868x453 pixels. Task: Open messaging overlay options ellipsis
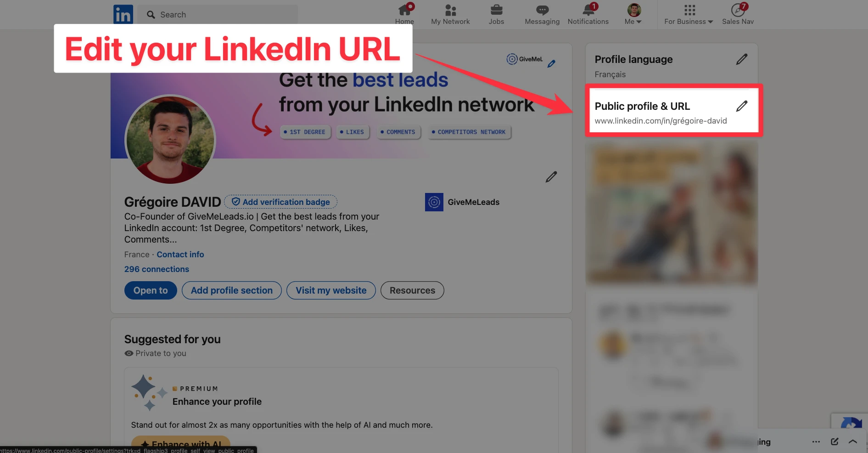tap(816, 442)
